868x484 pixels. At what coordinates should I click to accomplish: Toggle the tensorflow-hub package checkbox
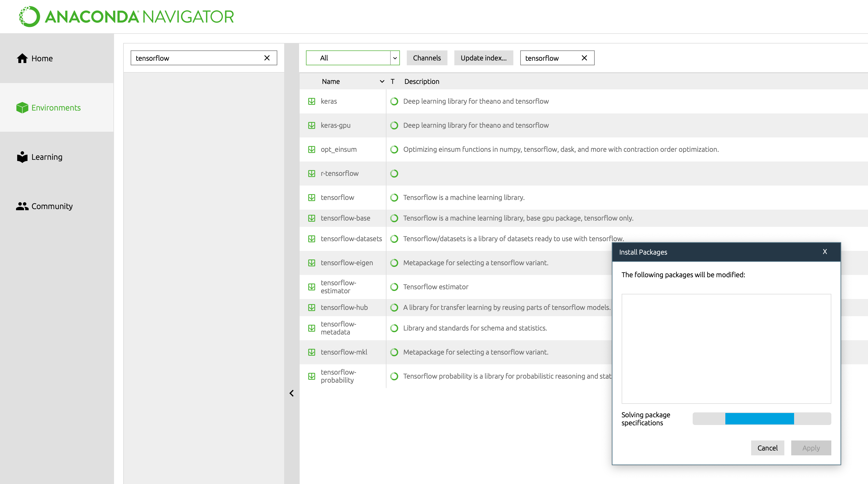pyautogui.click(x=312, y=308)
